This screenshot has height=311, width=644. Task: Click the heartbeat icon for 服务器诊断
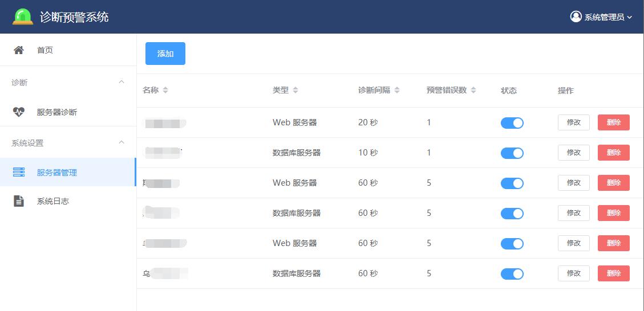pos(19,112)
